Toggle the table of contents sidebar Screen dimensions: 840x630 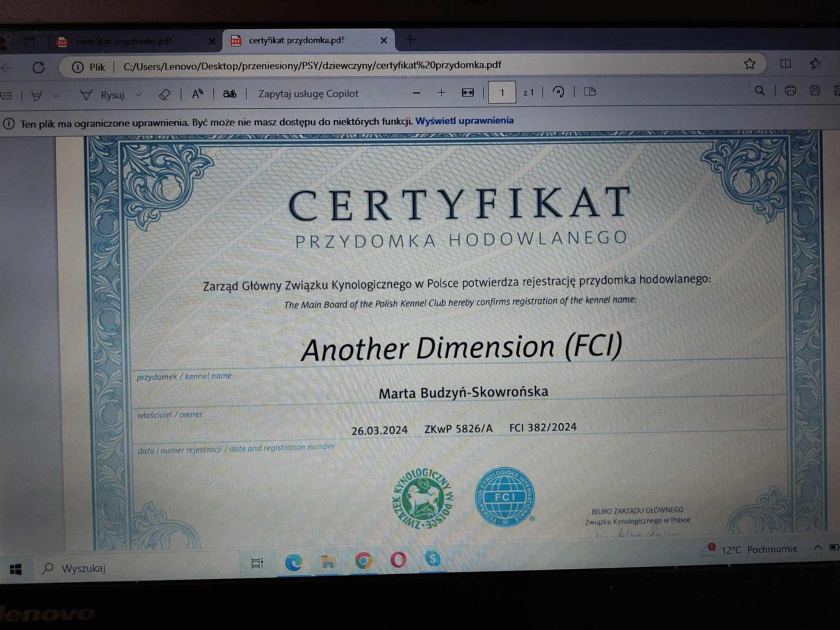click(7, 96)
